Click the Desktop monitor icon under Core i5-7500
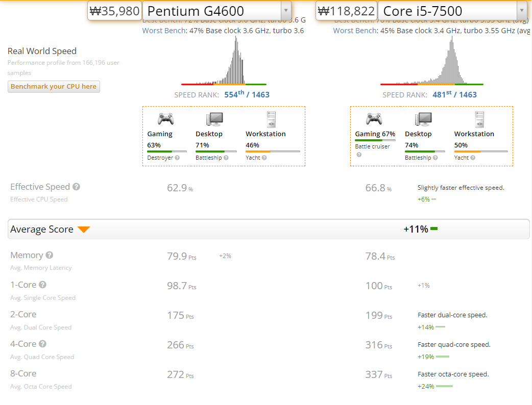 (x=423, y=119)
